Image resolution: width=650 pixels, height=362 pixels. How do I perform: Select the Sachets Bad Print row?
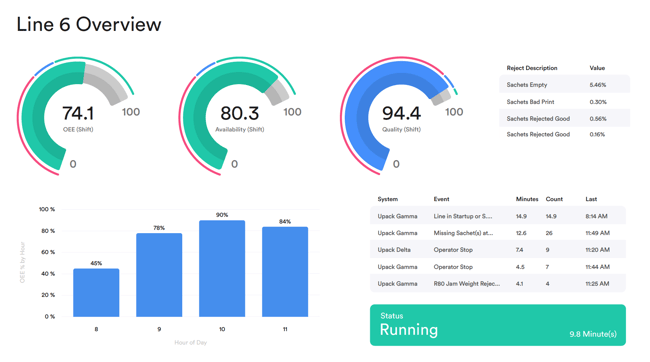(565, 102)
